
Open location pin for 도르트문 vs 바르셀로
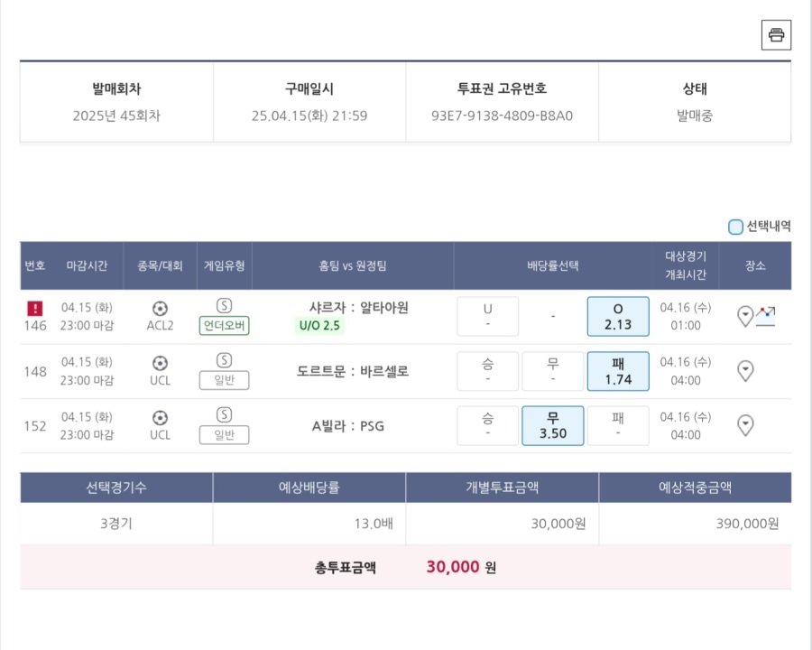click(x=744, y=371)
